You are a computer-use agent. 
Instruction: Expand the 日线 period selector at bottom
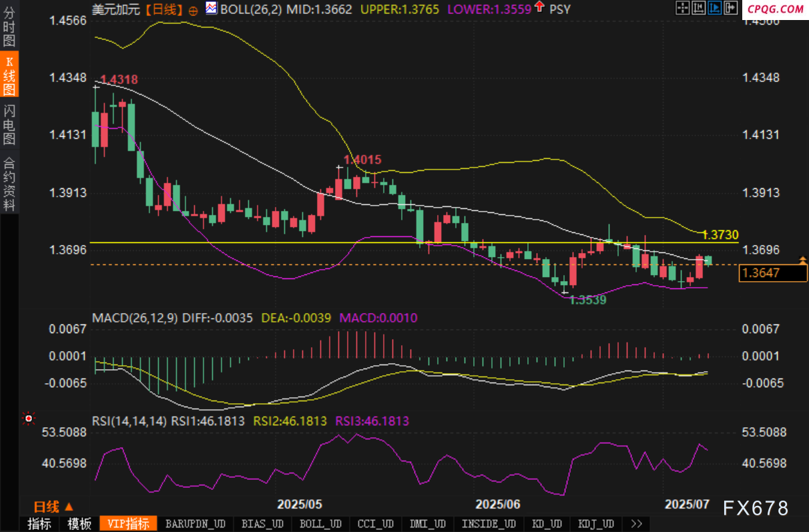[53, 507]
